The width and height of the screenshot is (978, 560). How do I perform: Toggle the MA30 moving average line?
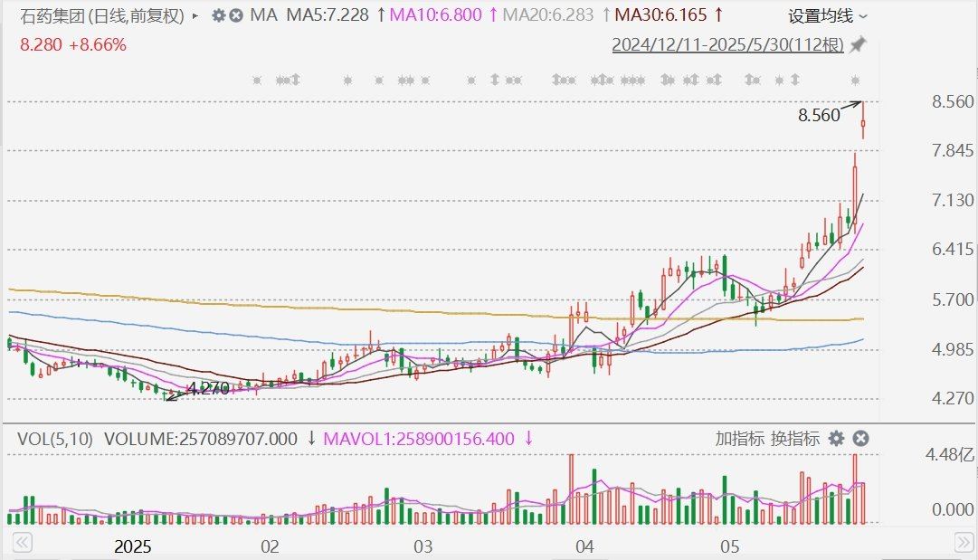point(661,15)
